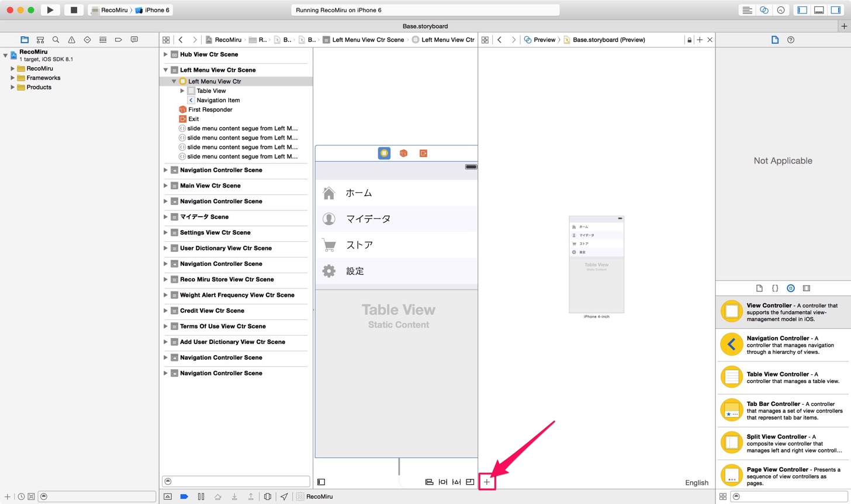Viewport: 851px width, 504px height.
Task: Collapse the Left Menu View Ctr Scene
Action: click(x=165, y=69)
